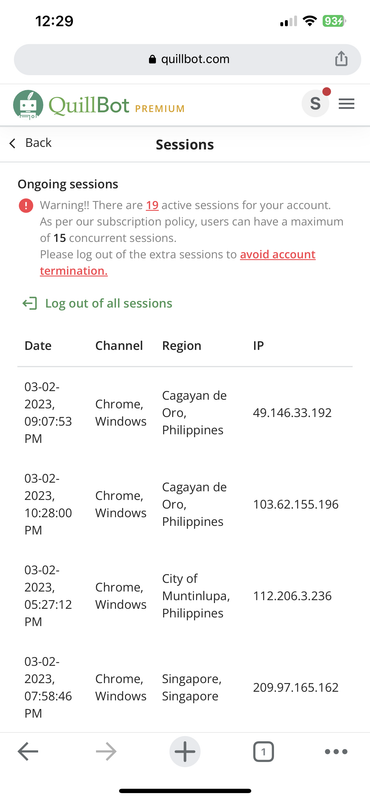Screen dimensions: 370x800
Task: Click the red warning exclamation icon
Action: pyautogui.click(x=26, y=206)
